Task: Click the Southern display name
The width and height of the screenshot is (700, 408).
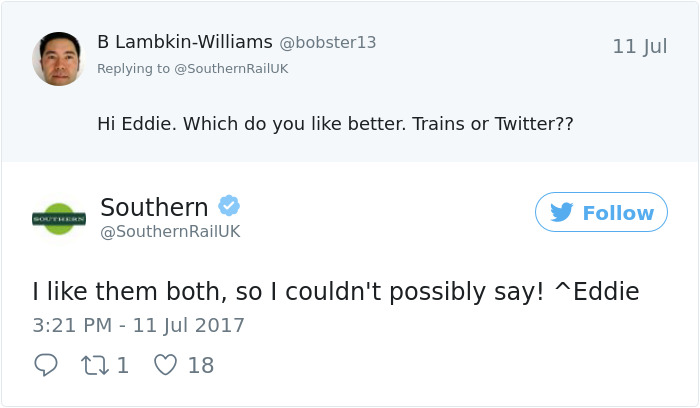Action: (x=154, y=207)
